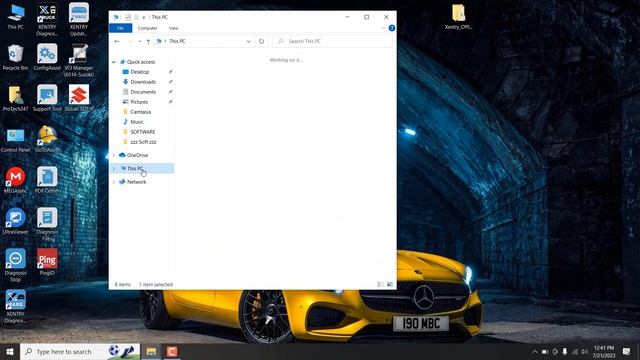Select the Camtasia folder in navigation pane

[x=141, y=112]
